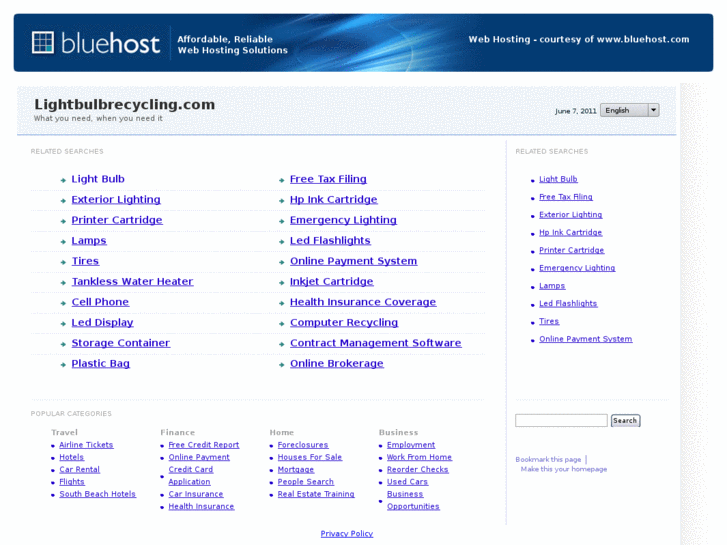Open the main Online Payment System link
The height and width of the screenshot is (545, 727).
point(353,261)
